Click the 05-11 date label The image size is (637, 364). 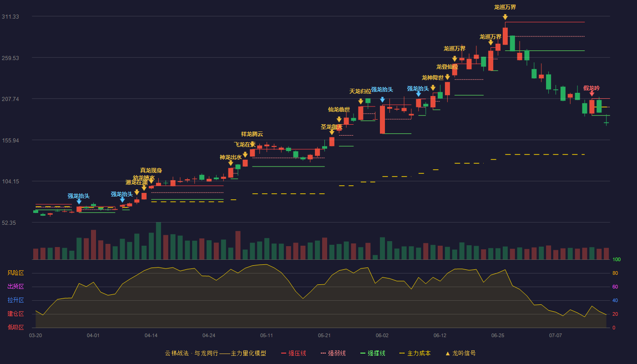click(x=267, y=335)
